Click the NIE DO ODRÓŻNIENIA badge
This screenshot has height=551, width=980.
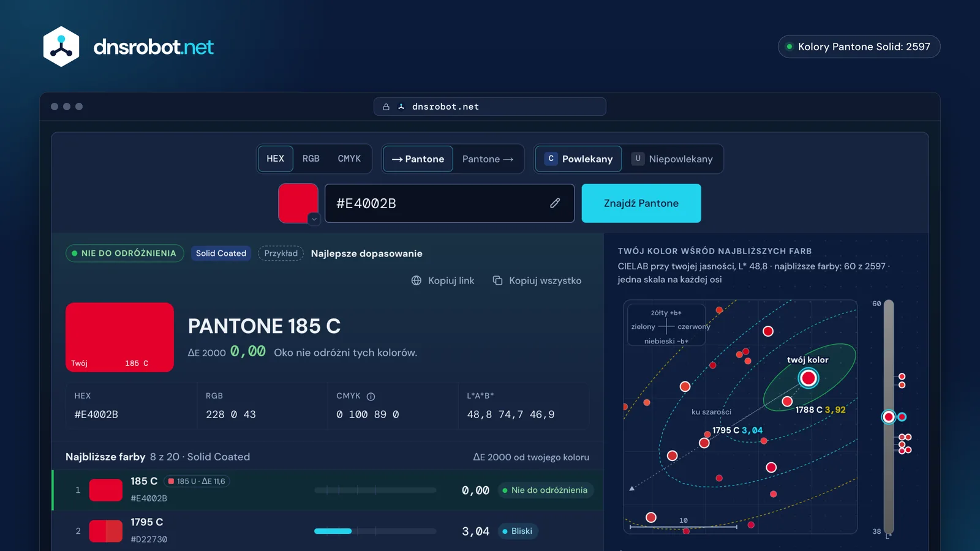[x=124, y=253]
